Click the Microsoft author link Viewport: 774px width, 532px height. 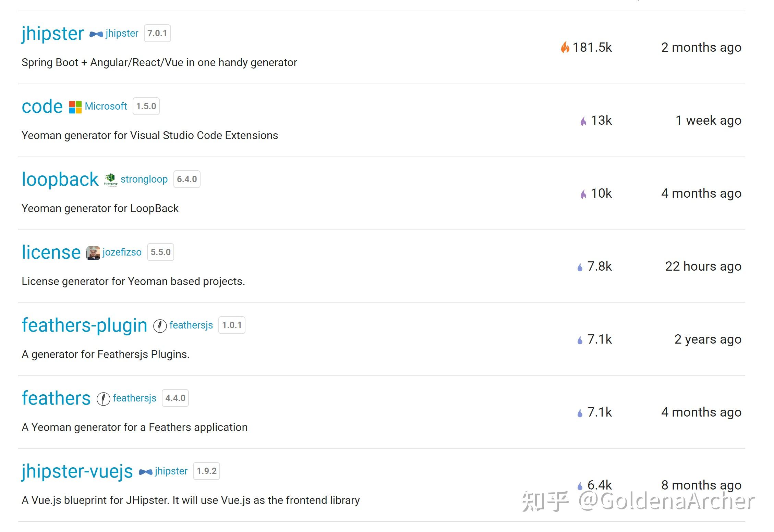106,106
